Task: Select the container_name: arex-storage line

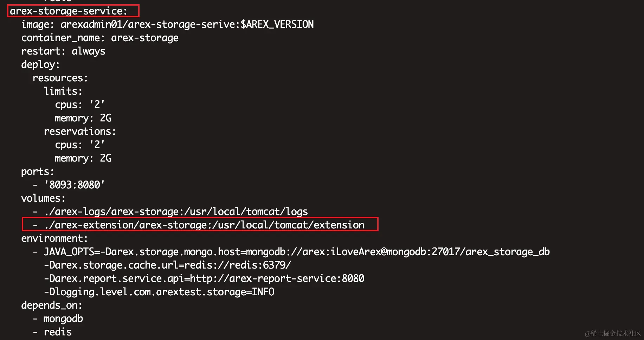Action: (100, 38)
